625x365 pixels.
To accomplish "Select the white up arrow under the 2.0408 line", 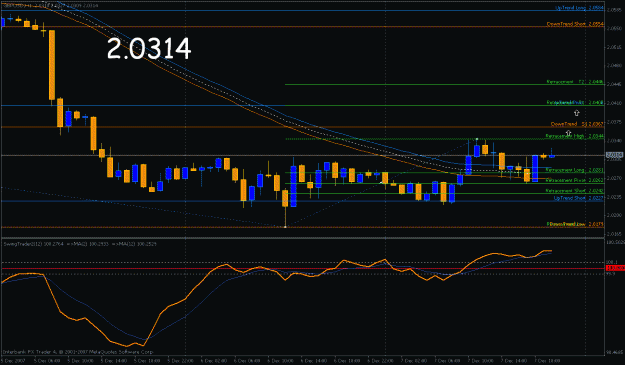I will pyautogui.click(x=576, y=113).
